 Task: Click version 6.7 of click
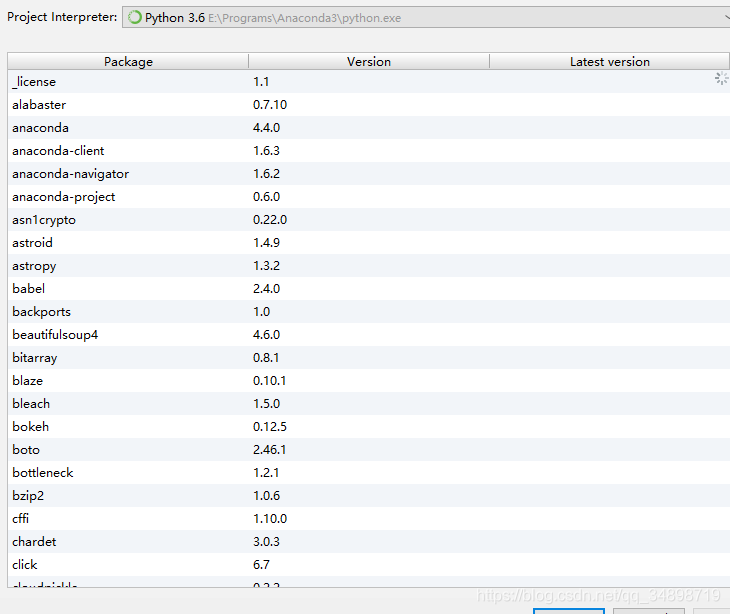[x=261, y=565]
